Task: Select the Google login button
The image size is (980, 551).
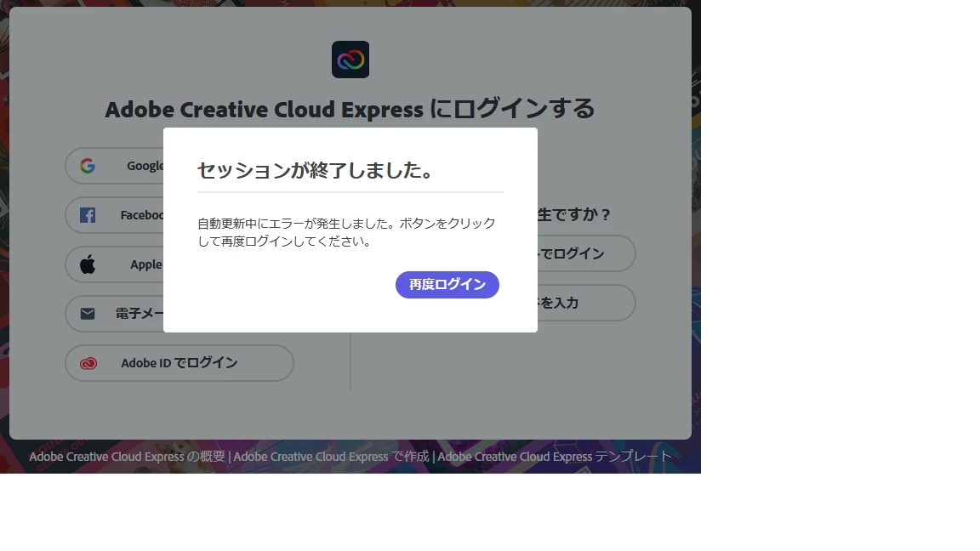Action: tap(115, 166)
